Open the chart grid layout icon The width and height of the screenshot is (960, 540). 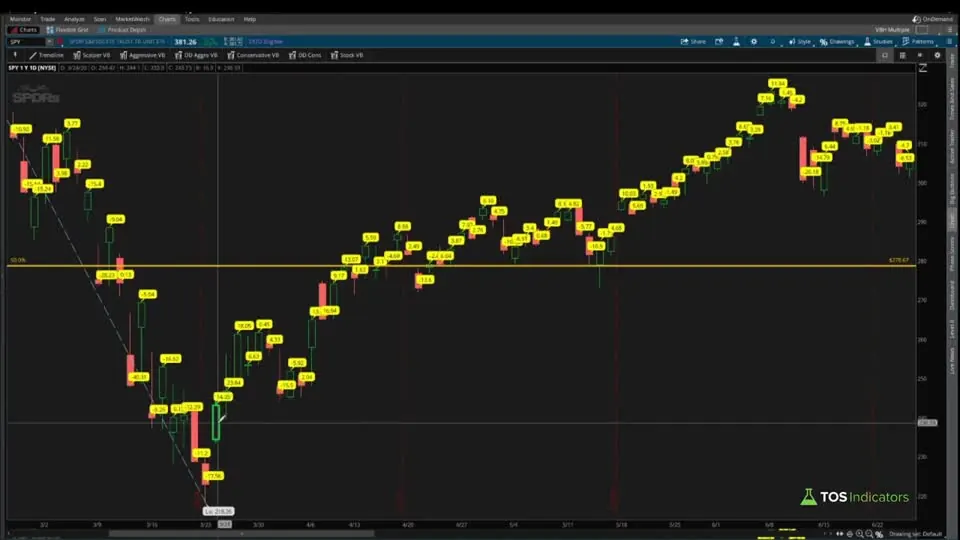click(902, 55)
